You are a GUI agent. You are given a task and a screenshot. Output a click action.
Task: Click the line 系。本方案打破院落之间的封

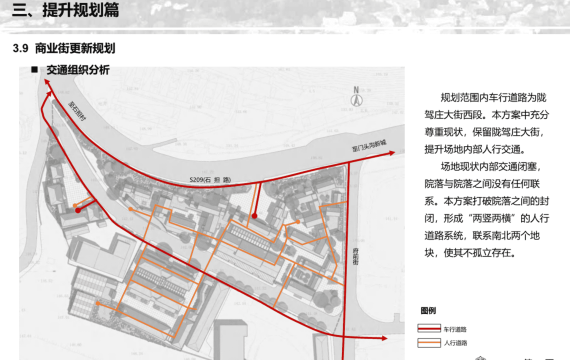[x=487, y=201]
